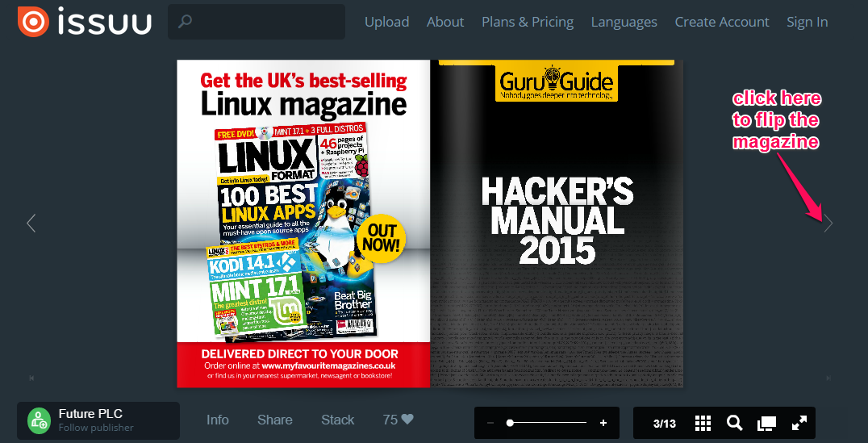Click the Hacker's Manual 2015 cover page
The height and width of the screenshot is (443, 868).
coord(557,224)
